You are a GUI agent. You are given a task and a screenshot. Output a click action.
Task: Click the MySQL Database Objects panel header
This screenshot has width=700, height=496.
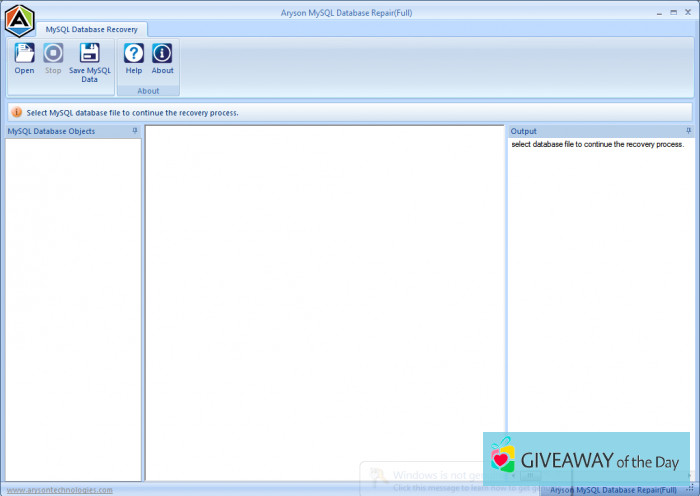coord(60,131)
